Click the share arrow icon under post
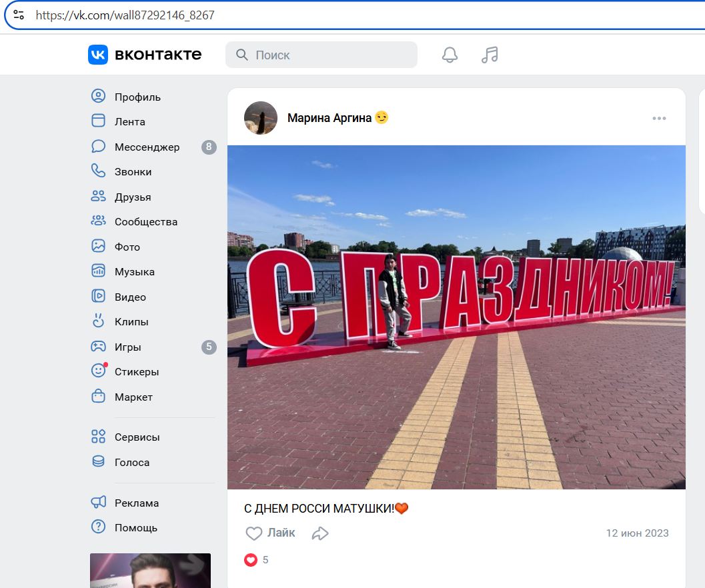705x588 pixels. coord(320,533)
